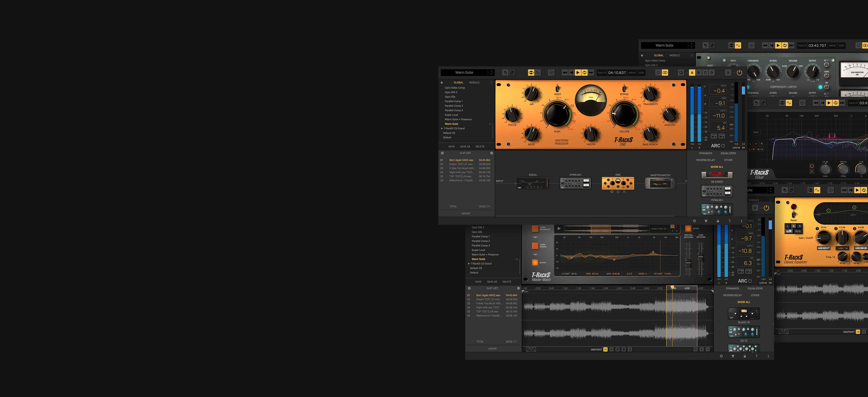Remove ONE module with X icon in chain
Viewport: 868px width, 397px height.
click(x=624, y=191)
